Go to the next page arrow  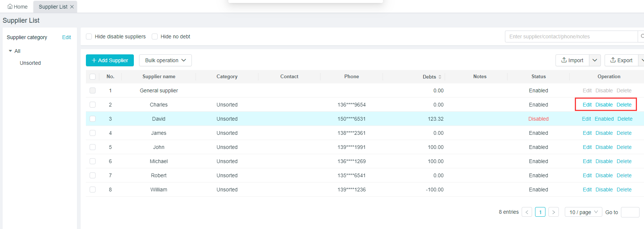pos(553,212)
